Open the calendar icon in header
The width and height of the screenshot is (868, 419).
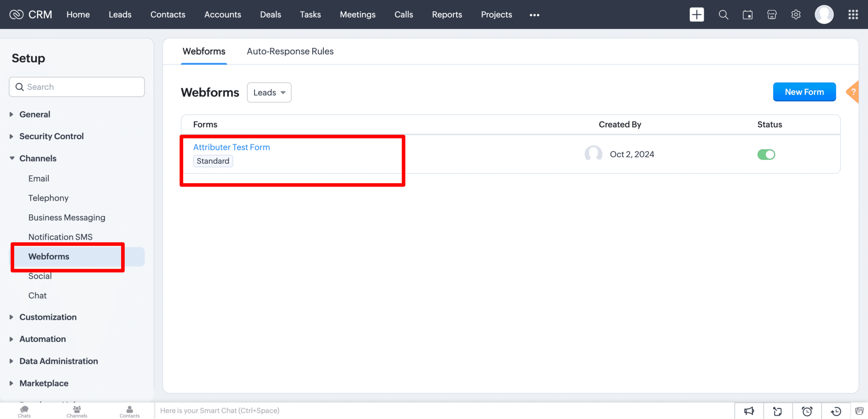[748, 15]
